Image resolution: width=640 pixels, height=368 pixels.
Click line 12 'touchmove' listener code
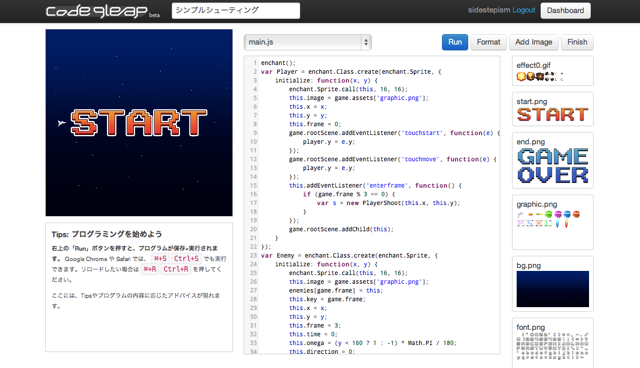393,159
